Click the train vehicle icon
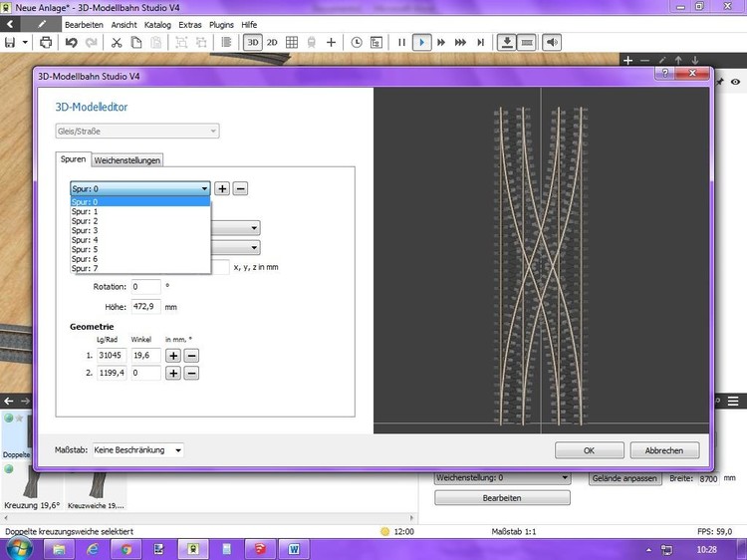 tap(312, 43)
